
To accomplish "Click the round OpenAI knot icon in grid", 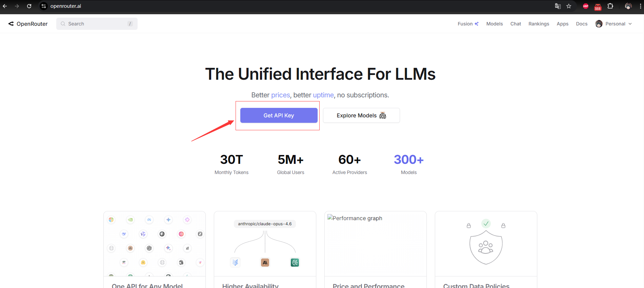I will point(149,248).
